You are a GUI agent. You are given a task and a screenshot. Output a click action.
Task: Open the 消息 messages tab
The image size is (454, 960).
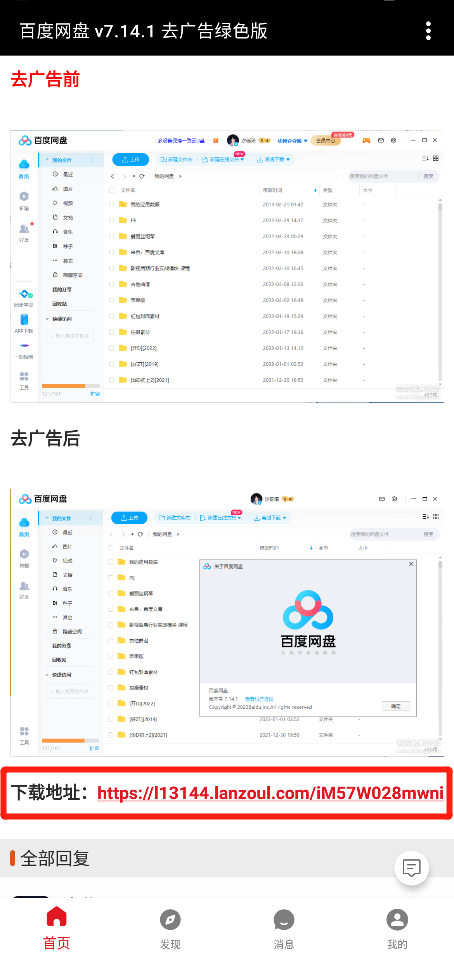tap(284, 928)
